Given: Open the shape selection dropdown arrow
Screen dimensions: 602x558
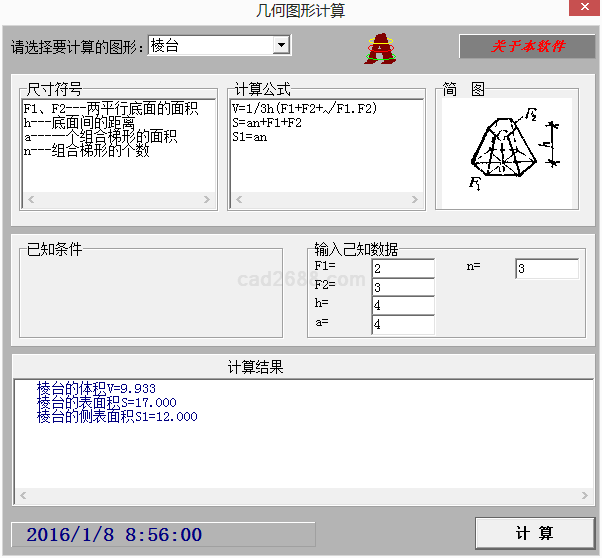Looking at the screenshot, I should [x=281, y=45].
